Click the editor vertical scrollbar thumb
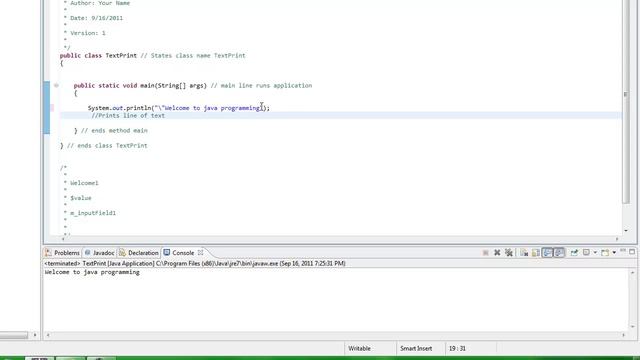Viewport: 640px width, 360px height. tap(626, 102)
